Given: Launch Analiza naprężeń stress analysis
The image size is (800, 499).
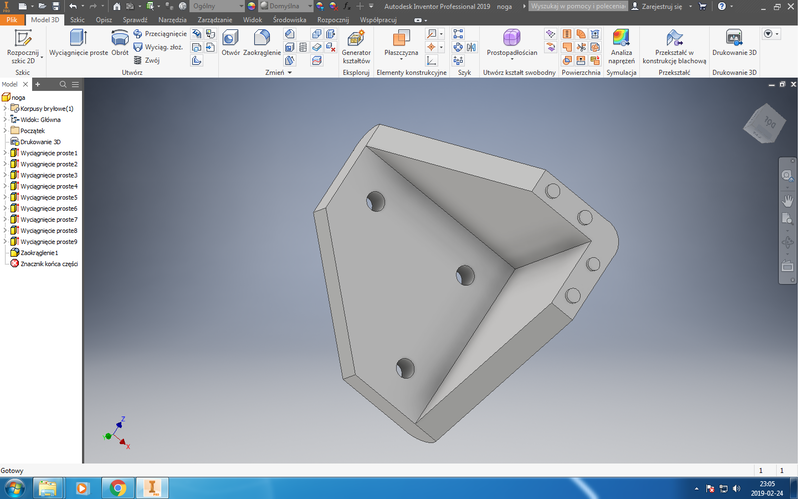Looking at the screenshot, I should pyautogui.click(x=621, y=46).
